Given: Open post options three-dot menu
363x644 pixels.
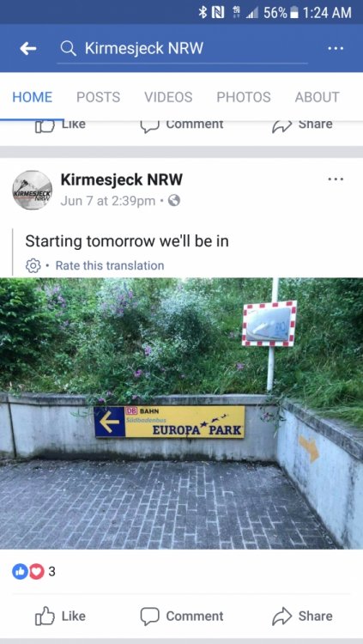Looking at the screenshot, I should click(336, 179).
